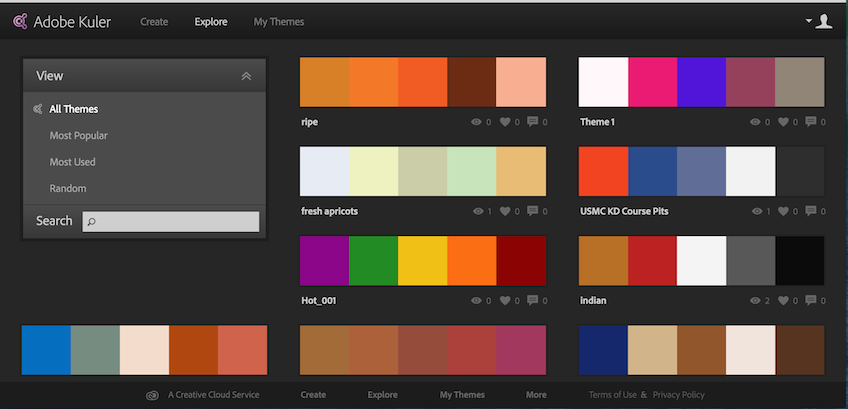This screenshot has height=409, width=848.
Task: Click the comment icon for Theme 1
Action: [x=810, y=123]
